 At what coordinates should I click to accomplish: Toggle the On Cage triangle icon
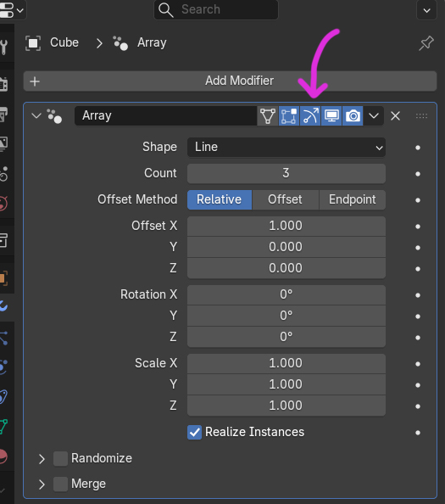pyautogui.click(x=268, y=116)
